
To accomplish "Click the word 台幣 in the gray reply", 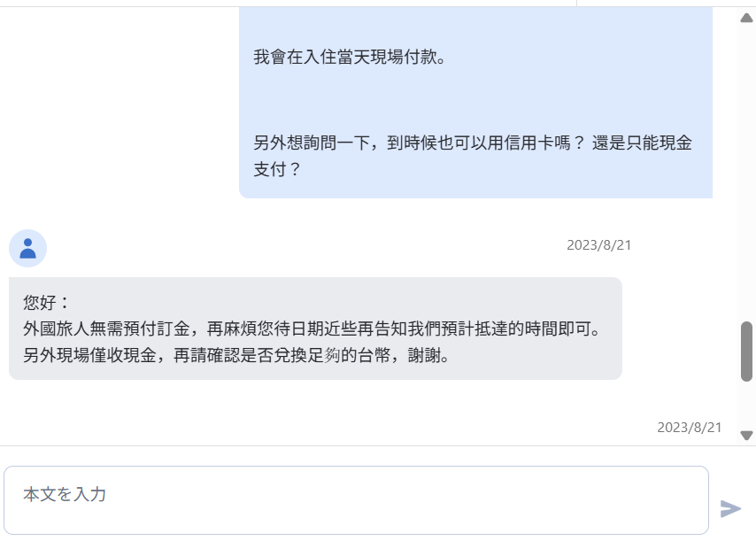I will point(374,355).
